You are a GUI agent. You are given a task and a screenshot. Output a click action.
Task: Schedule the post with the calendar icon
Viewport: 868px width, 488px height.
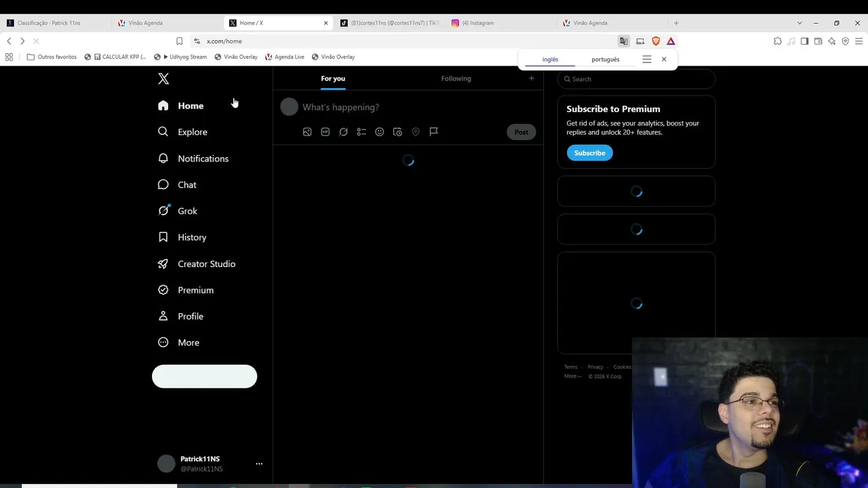point(397,132)
